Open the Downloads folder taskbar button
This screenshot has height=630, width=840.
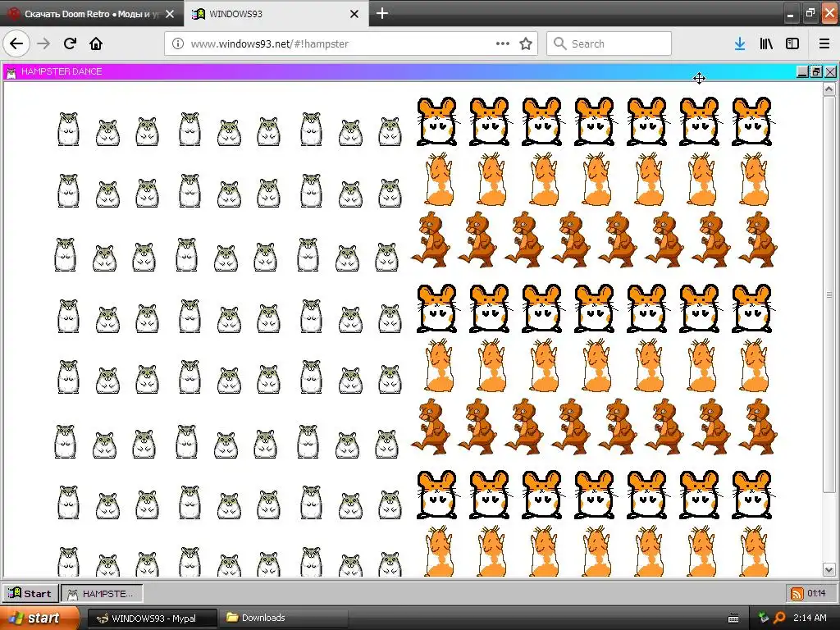click(284, 619)
